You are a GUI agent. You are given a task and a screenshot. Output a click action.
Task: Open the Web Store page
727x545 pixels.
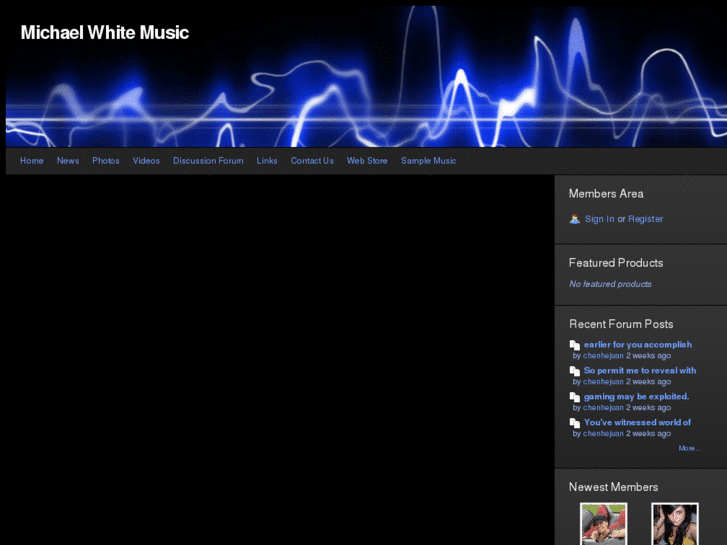tap(367, 160)
